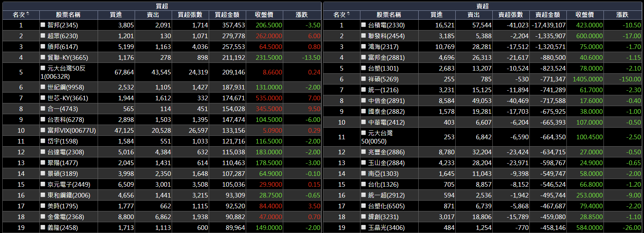Tick the checkbox for 世紀鋼(9958)
The image size is (644, 233).
pos(43,87)
